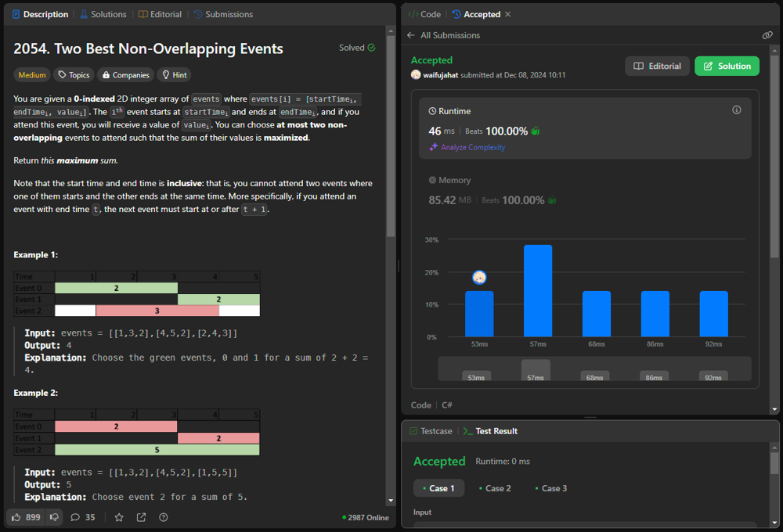
Task: Click the Description tab document icon
Action: (x=16, y=14)
